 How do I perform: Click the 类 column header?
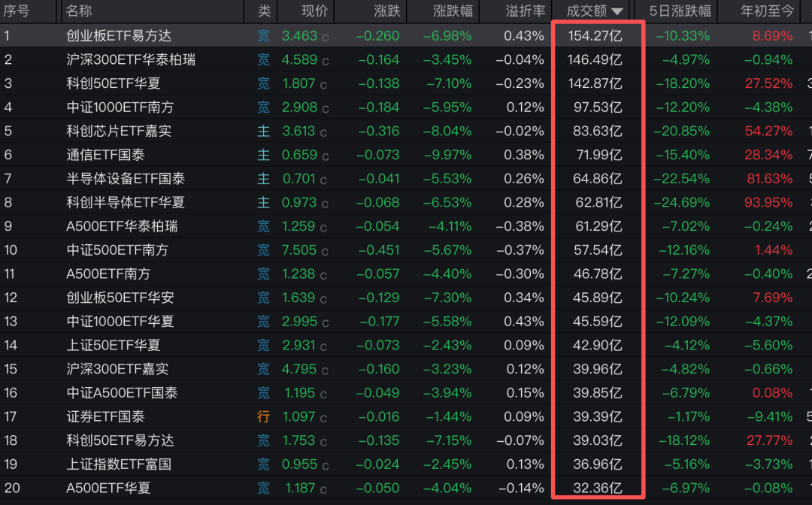pyautogui.click(x=264, y=11)
